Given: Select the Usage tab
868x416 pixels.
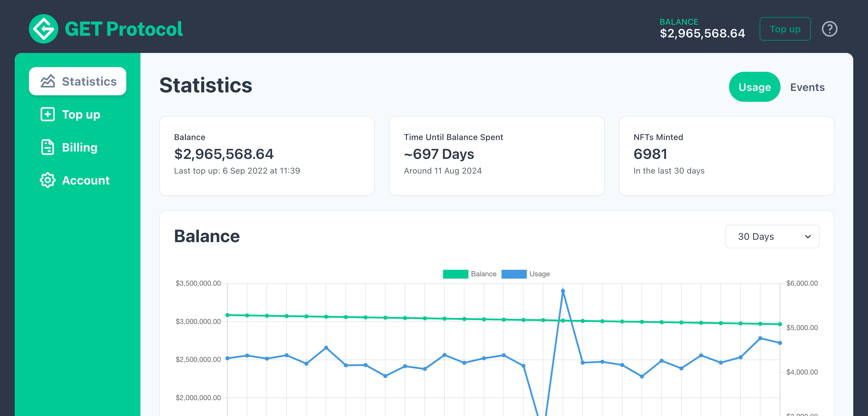Looking at the screenshot, I should point(754,87).
